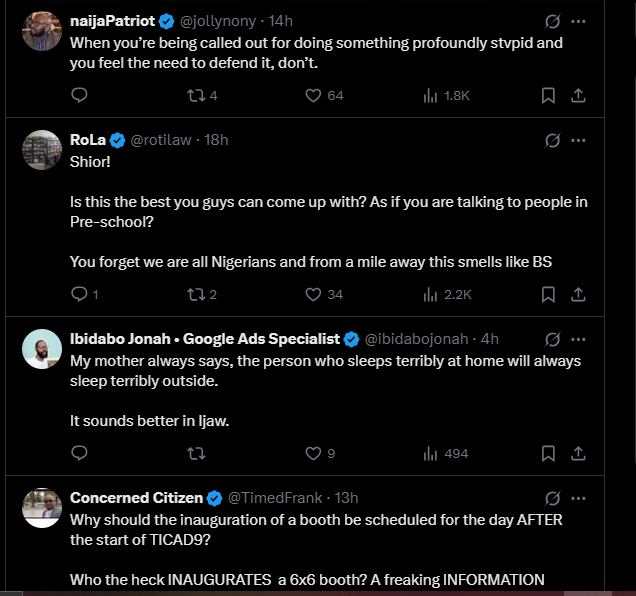This screenshot has height=596, width=636.
Task: View Ibidabo Jonah's profile avatar
Action: tap(42, 349)
